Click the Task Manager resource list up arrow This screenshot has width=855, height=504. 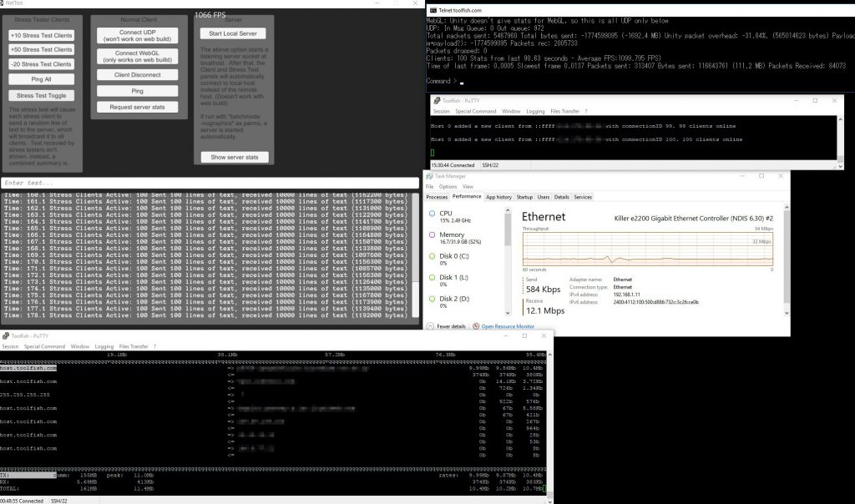point(508,210)
